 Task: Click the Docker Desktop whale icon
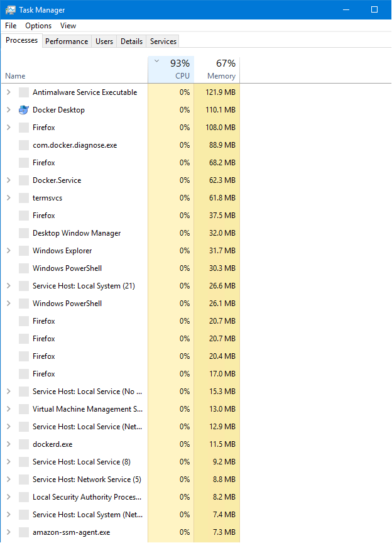(x=23, y=110)
